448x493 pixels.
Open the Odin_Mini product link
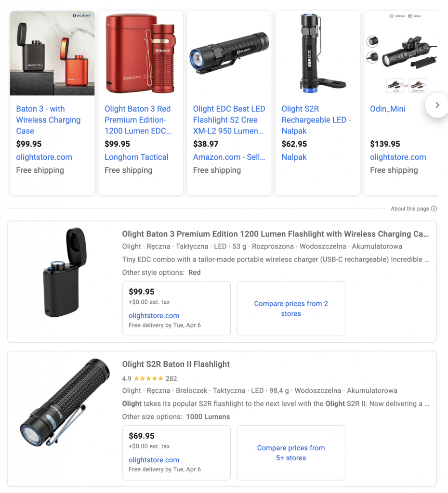coord(388,109)
